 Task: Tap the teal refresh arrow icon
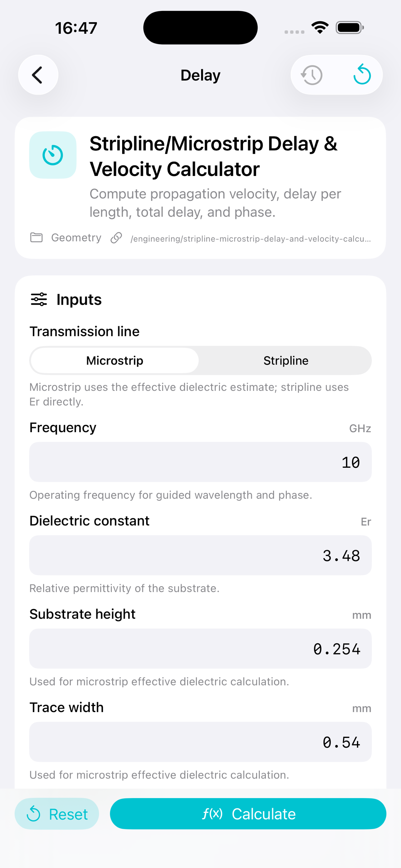[x=362, y=74]
